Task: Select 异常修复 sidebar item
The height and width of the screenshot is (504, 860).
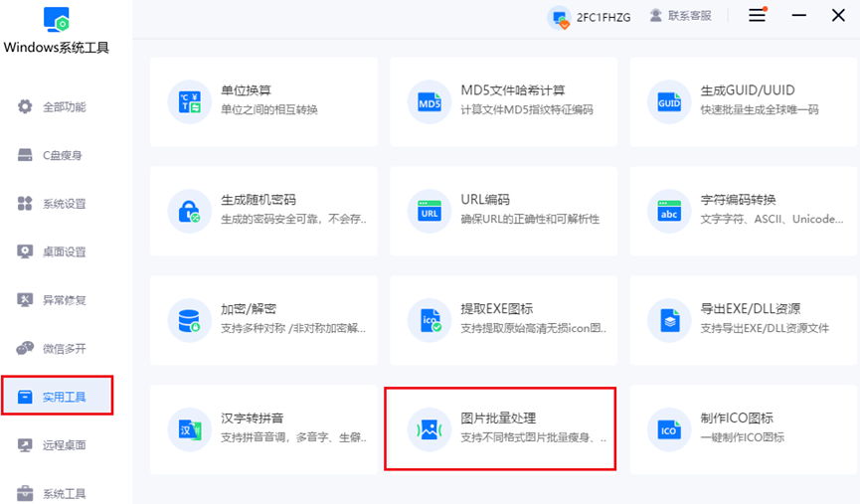Action: [x=65, y=300]
